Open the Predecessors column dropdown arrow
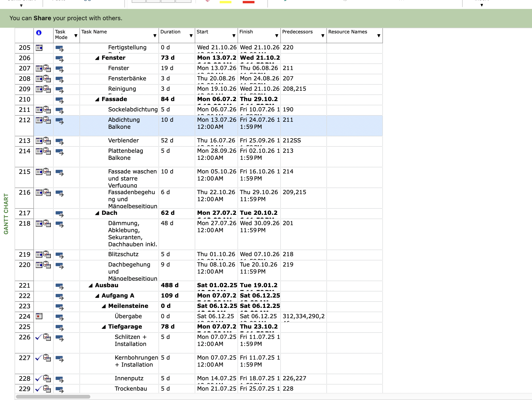Image resolution: width=532 pixels, height=400 pixels. pos(323,36)
